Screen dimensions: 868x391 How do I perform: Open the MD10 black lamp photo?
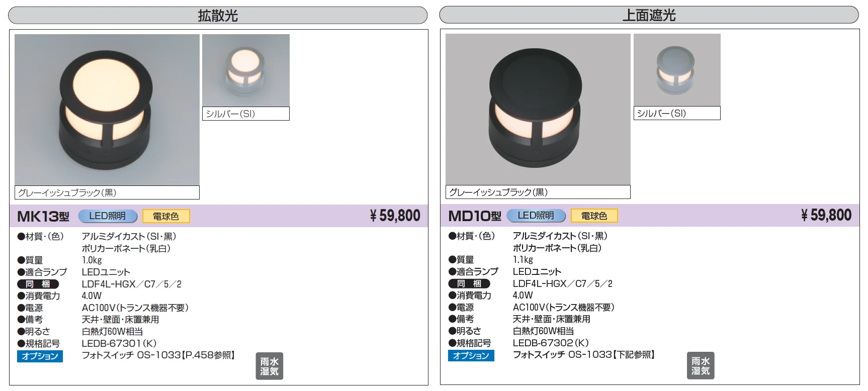pos(538,109)
